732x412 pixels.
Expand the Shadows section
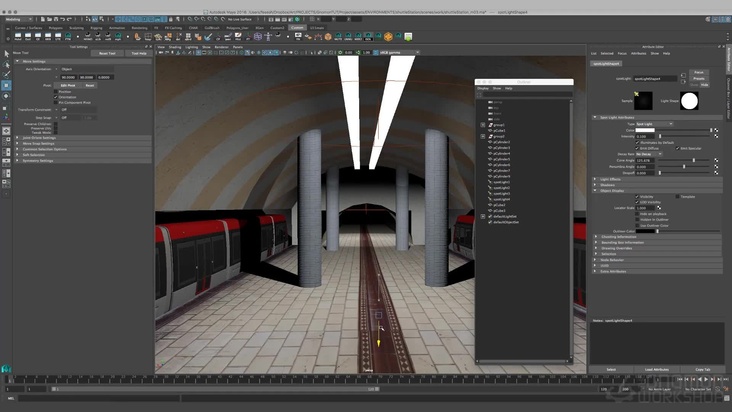pos(606,184)
